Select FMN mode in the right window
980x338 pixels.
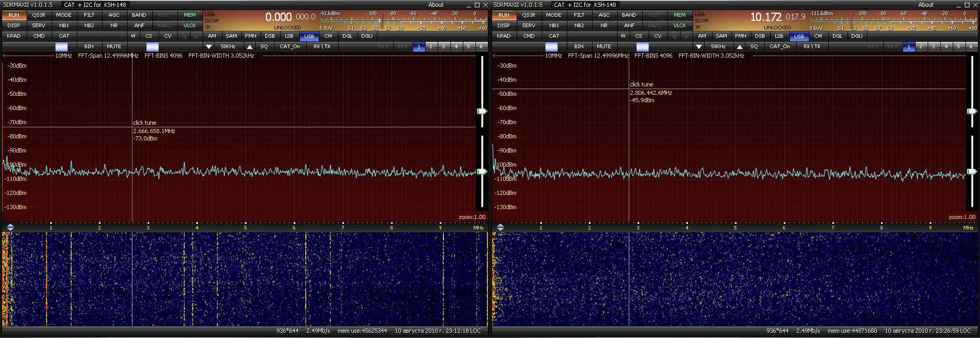(741, 36)
